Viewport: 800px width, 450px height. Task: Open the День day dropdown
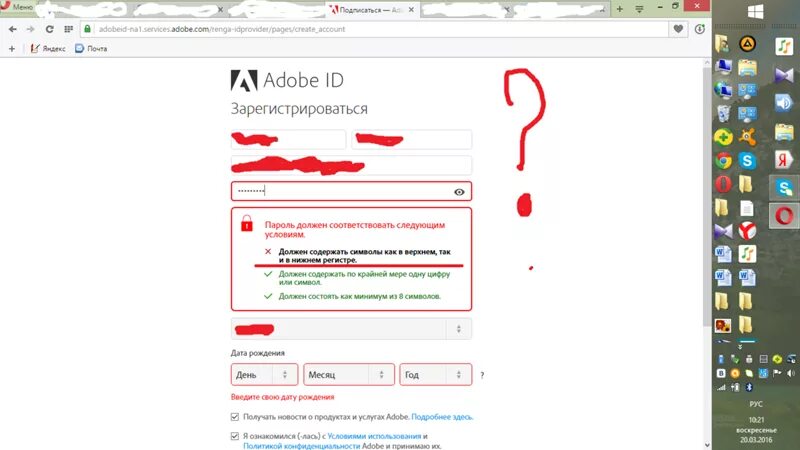point(264,374)
